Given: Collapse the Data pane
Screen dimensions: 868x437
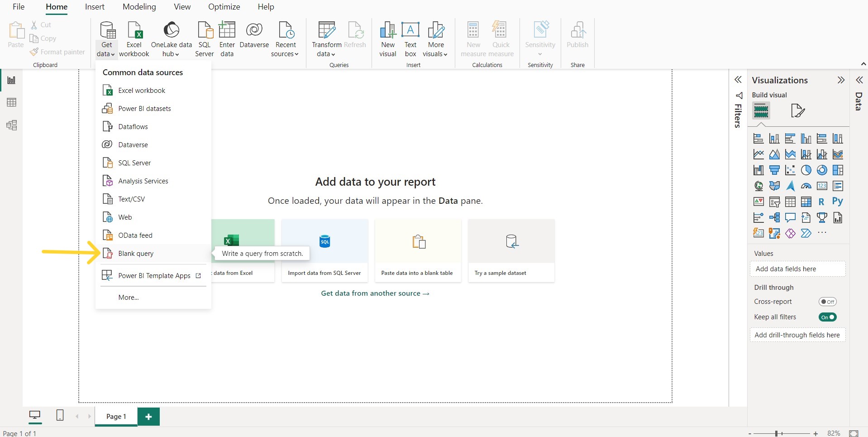Looking at the screenshot, I should click(859, 80).
